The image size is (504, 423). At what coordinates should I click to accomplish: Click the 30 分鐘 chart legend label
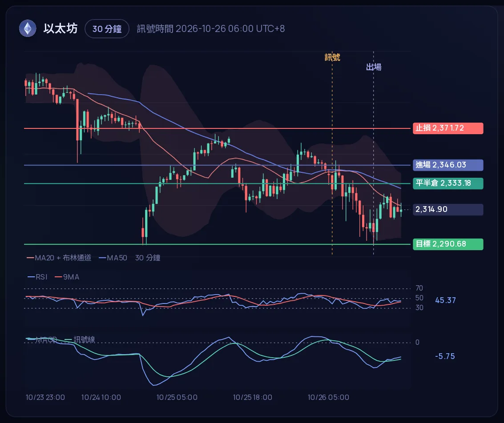148,258
